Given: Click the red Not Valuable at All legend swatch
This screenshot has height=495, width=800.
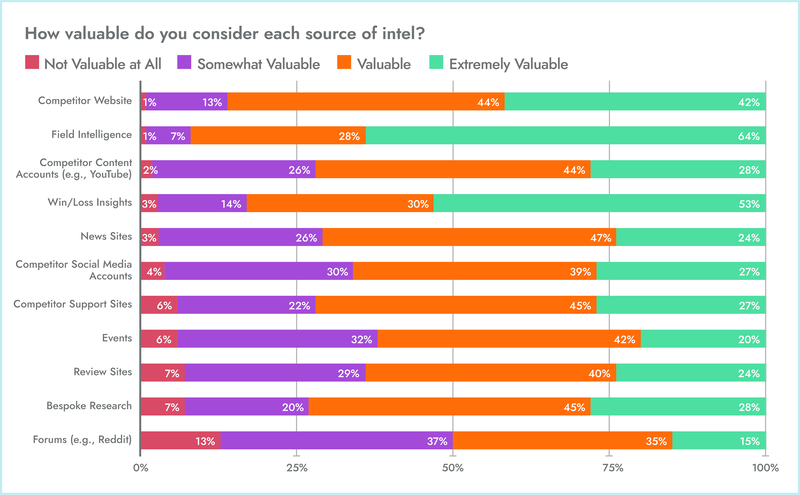Looking at the screenshot, I should [x=30, y=64].
